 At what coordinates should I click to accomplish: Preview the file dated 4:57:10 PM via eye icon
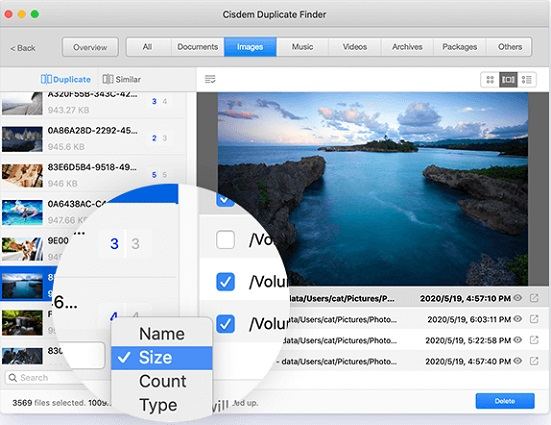point(517,298)
